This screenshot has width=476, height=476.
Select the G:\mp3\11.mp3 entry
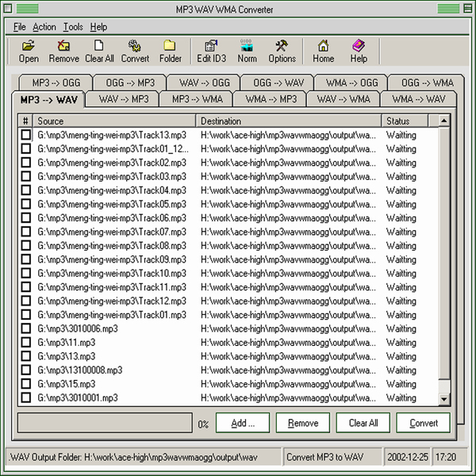66,343
